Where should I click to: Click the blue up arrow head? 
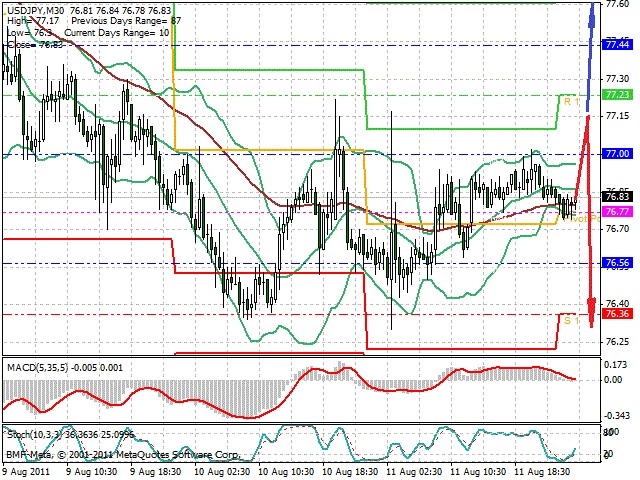click(593, 16)
